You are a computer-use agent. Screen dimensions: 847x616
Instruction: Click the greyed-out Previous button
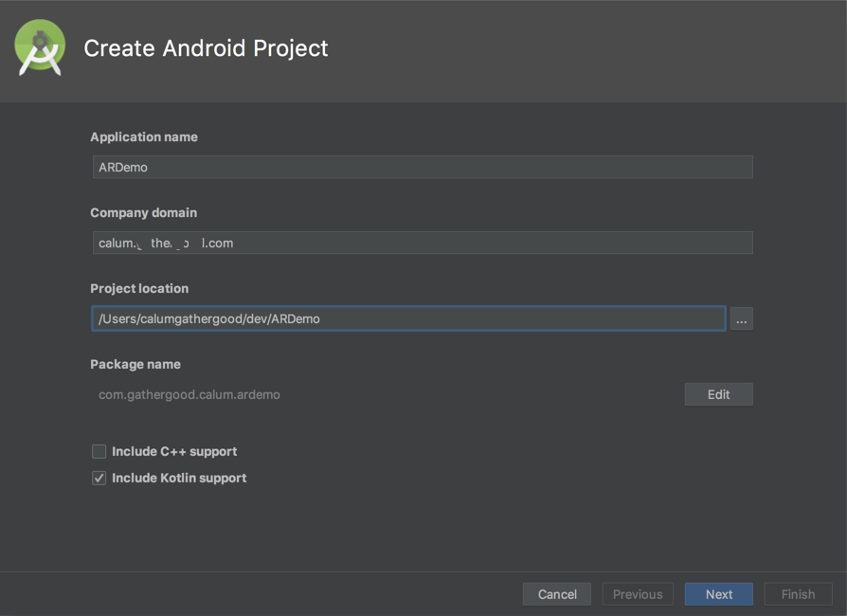click(x=638, y=594)
